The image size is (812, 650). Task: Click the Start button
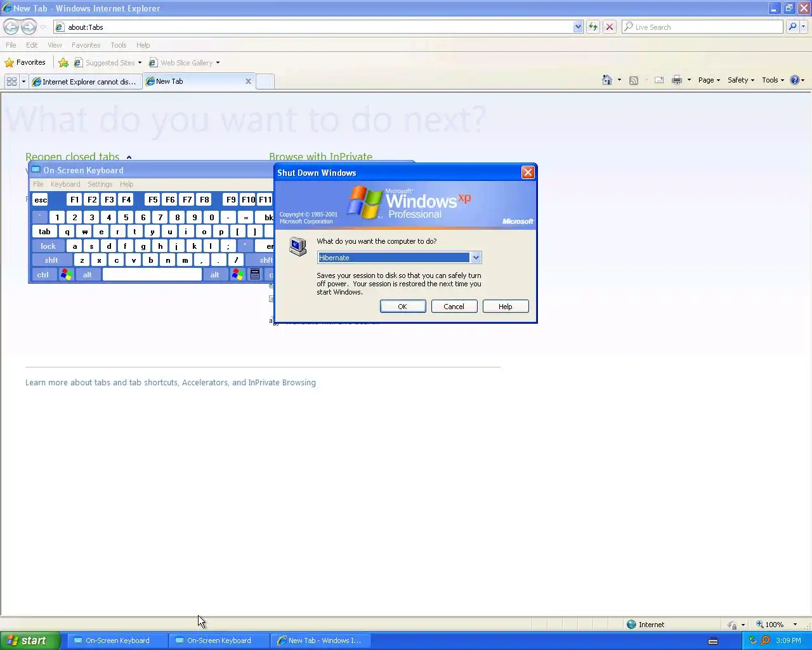(x=30, y=640)
